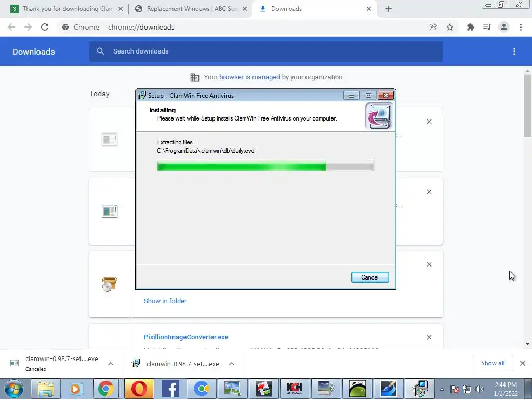The image size is (532, 399).
Task: Share this page icon in address bar
Action: click(x=433, y=27)
